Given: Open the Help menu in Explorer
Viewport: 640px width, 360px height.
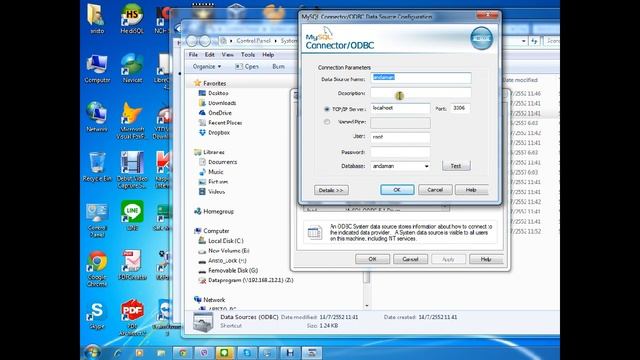Looking at the screenshot, I should (268, 55).
